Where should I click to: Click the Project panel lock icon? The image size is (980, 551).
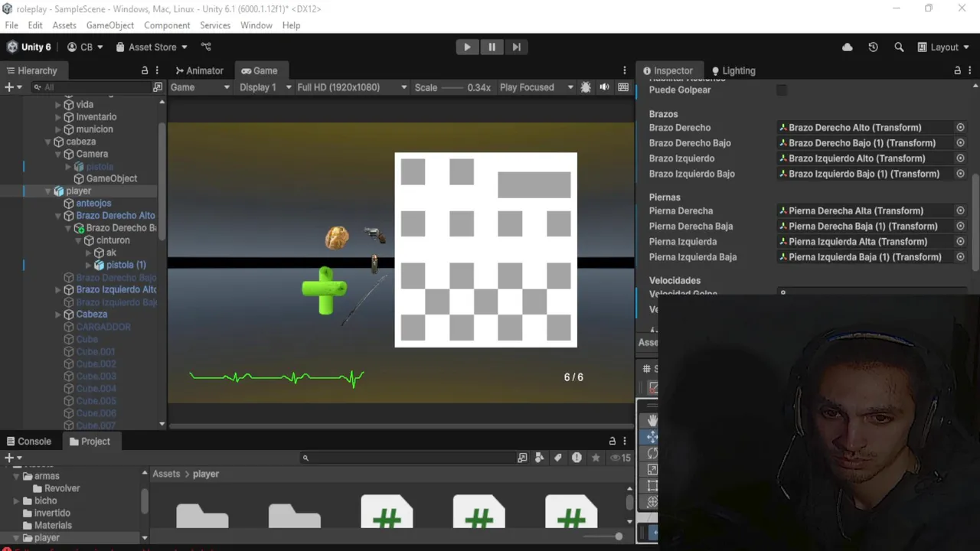[612, 441]
